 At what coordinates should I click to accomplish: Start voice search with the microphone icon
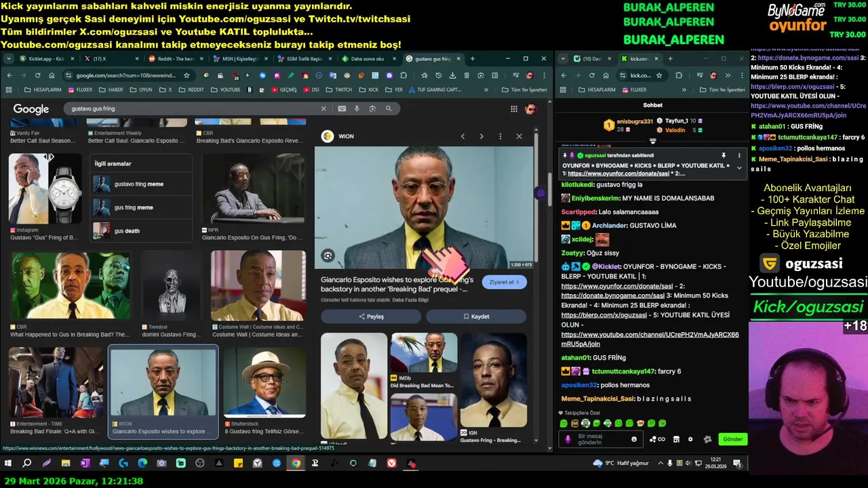357,108
